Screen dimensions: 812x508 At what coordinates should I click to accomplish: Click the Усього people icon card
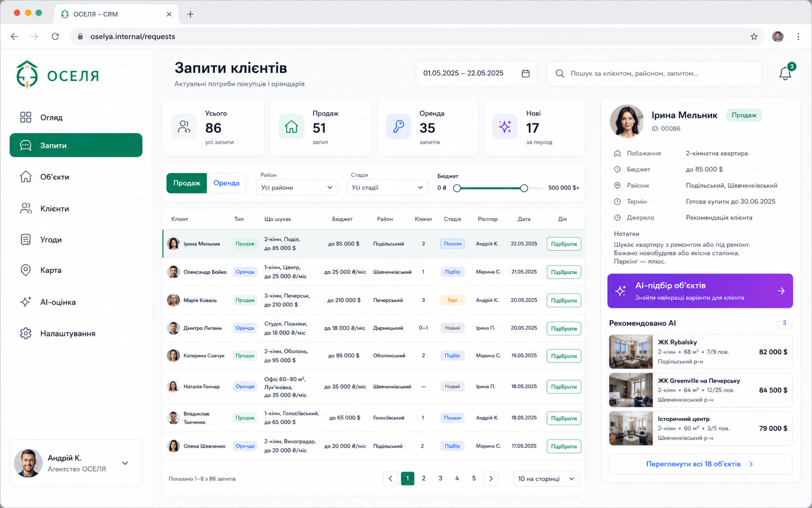[184, 126]
